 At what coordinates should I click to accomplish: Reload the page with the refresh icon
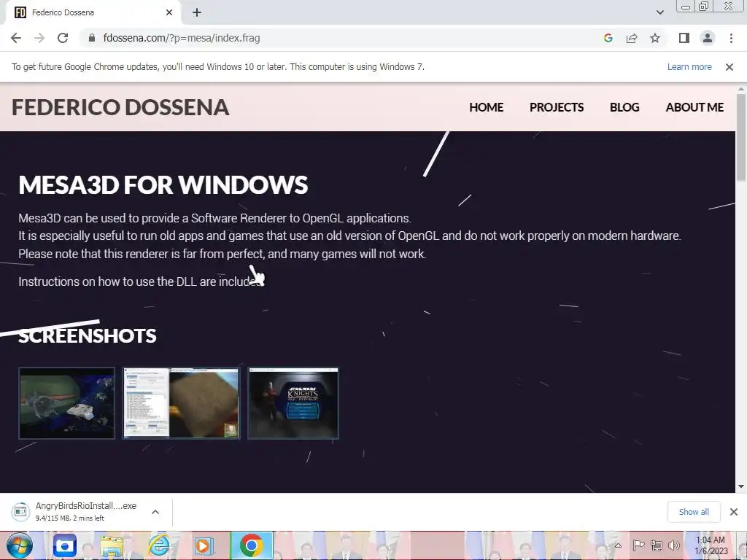[63, 38]
